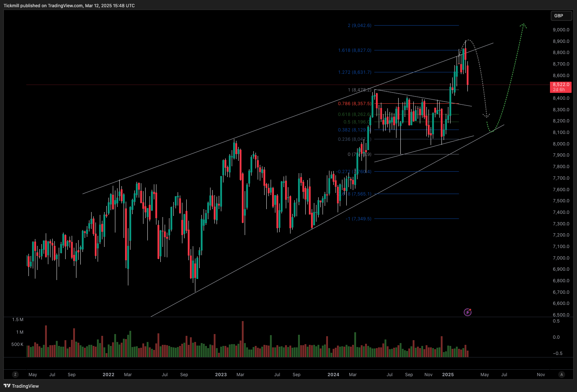Click the 1.5 M volume axis label
This screenshot has height=392, width=577.
tap(18, 320)
